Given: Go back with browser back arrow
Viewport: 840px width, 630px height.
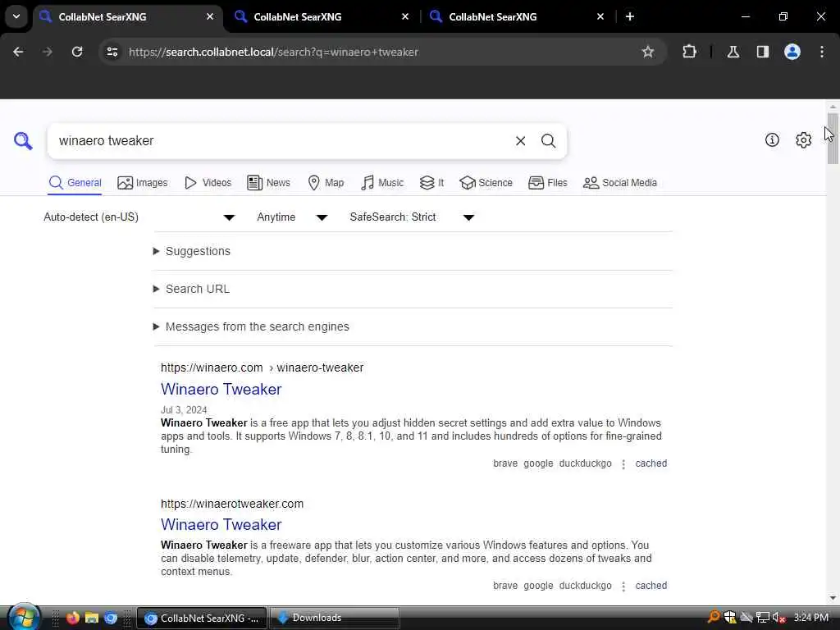Looking at the screenshot, I should (18, 52).
